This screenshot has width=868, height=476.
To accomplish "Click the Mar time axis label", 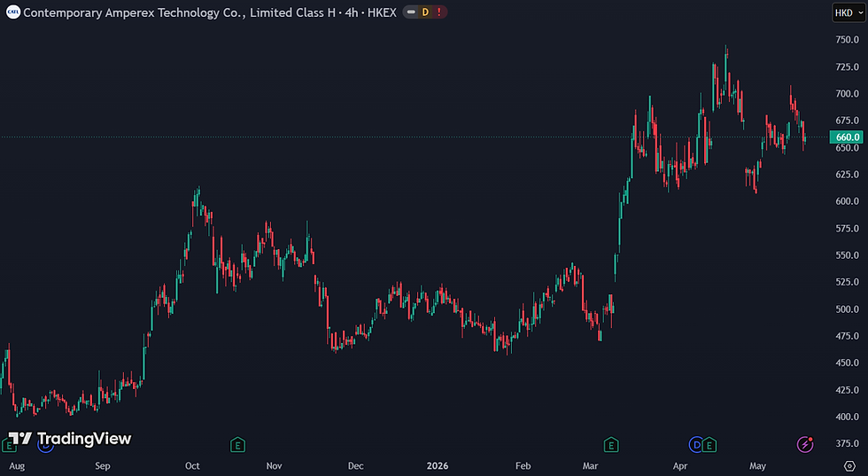I will [590, 466].
